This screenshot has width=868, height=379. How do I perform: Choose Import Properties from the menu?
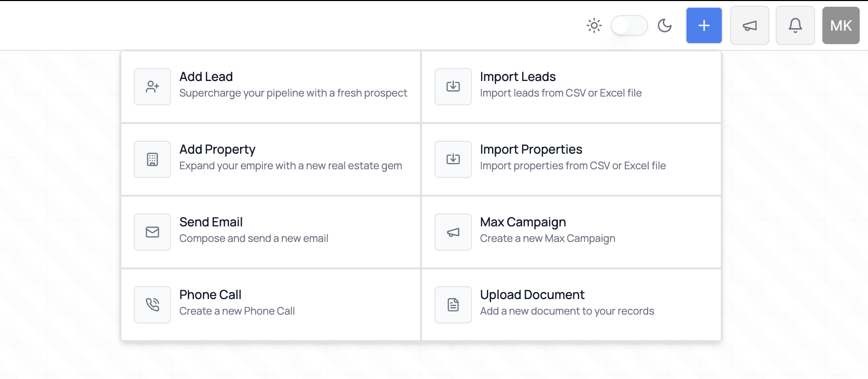[571, 159]
